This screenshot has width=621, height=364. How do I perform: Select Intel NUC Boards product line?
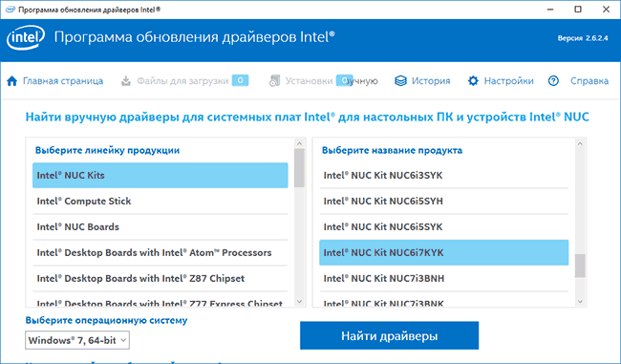point(160,226)
